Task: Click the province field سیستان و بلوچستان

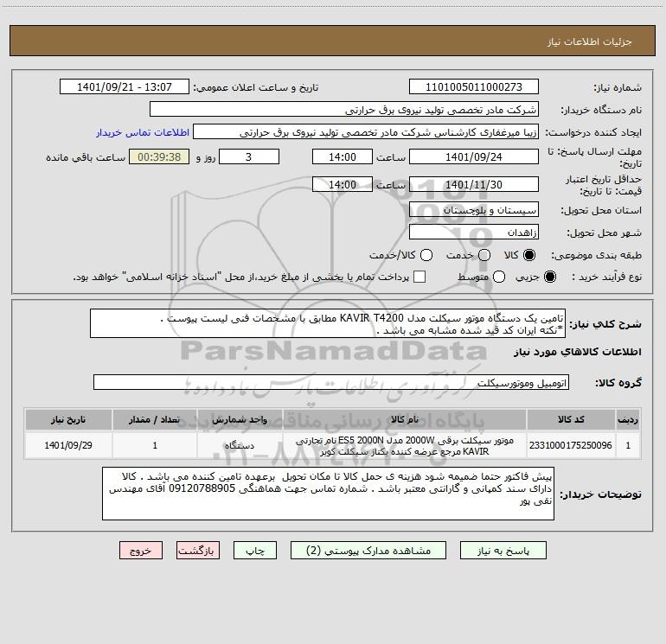Action: point(474,210)
